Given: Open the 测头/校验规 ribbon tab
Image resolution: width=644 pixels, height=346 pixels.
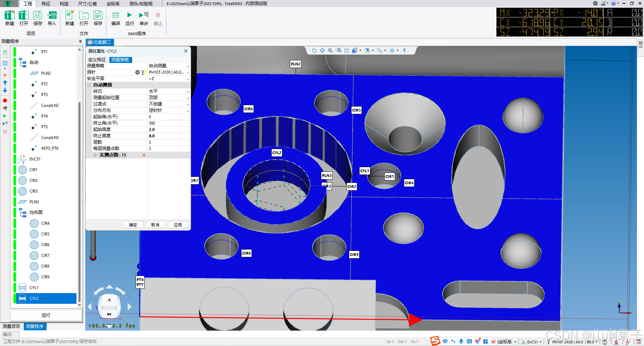Looking at the screenshot, I should [x=141, y=4].
